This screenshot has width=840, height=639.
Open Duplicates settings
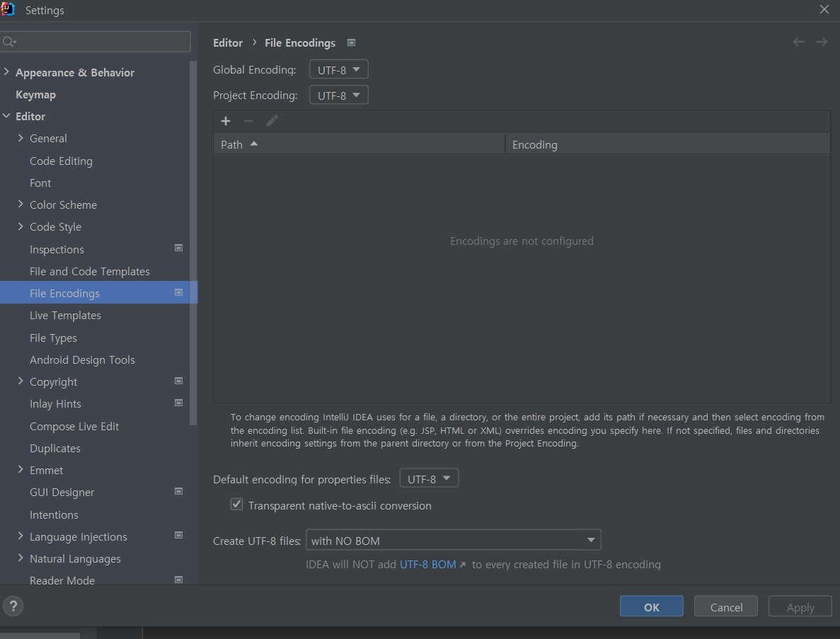(55, 448)
